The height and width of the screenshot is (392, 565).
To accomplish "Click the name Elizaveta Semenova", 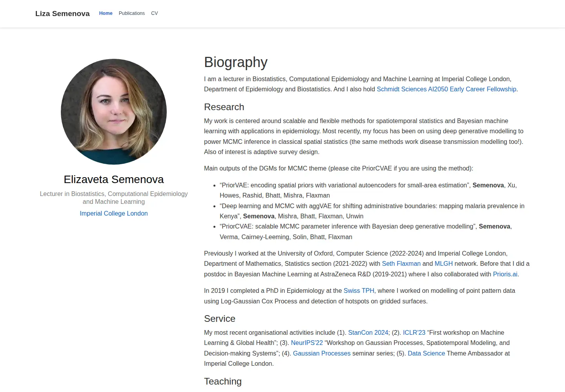I will click(x=114, y=179).
